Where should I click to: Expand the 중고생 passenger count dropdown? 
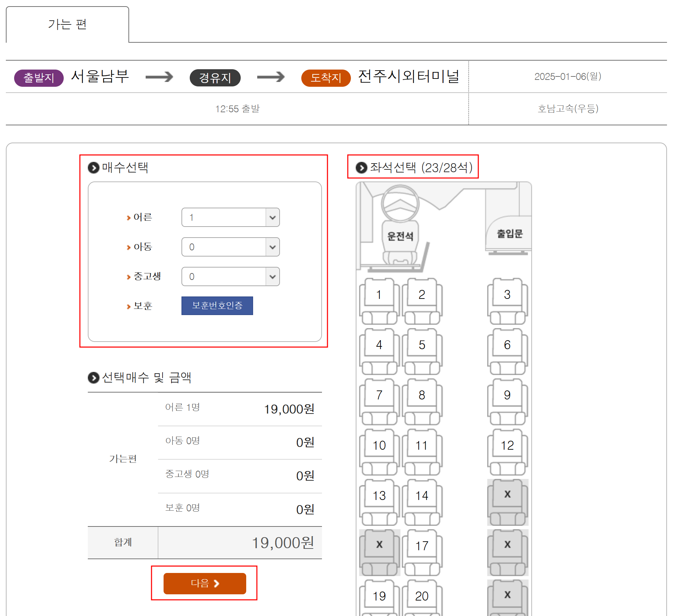pyautogui.click(x=230, y=276)
